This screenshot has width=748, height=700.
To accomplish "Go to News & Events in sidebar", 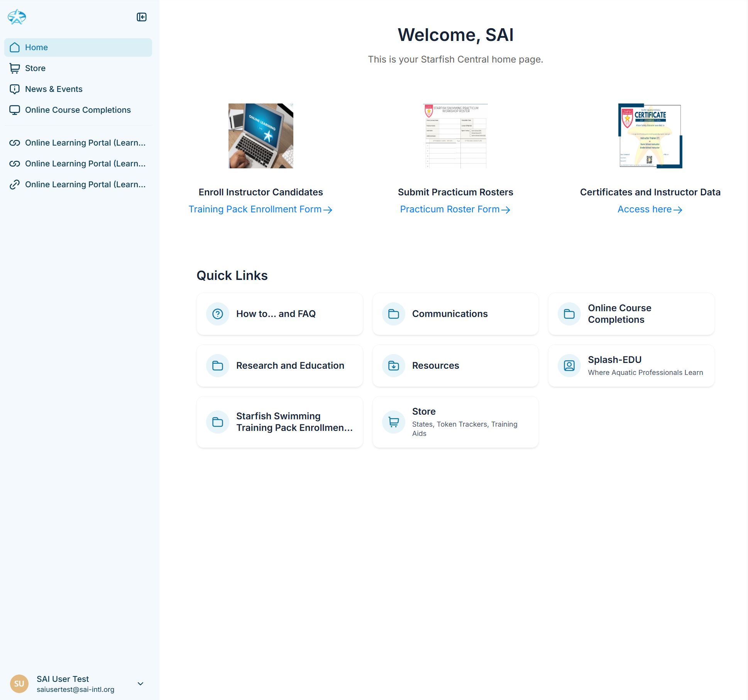I will coord(54,89).
